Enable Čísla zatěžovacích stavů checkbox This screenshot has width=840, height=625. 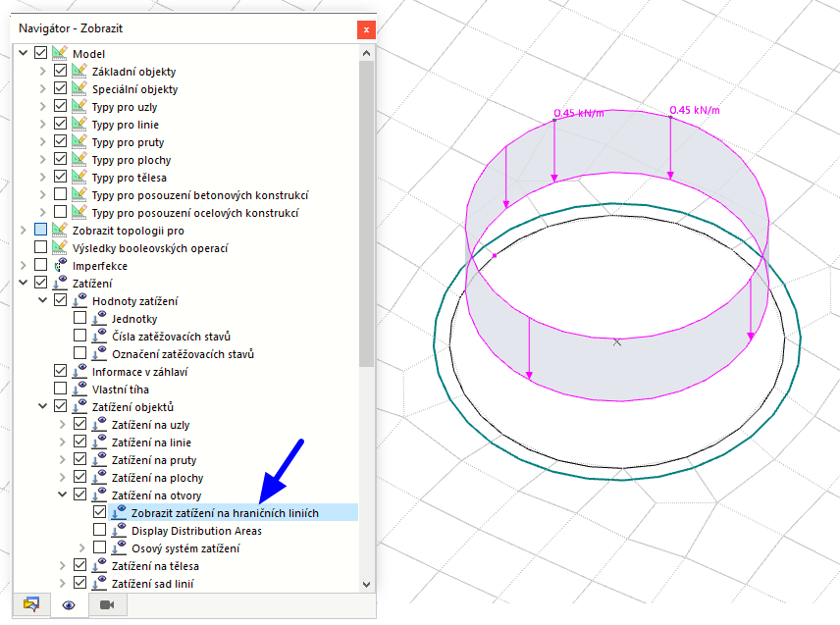[79, 336]
